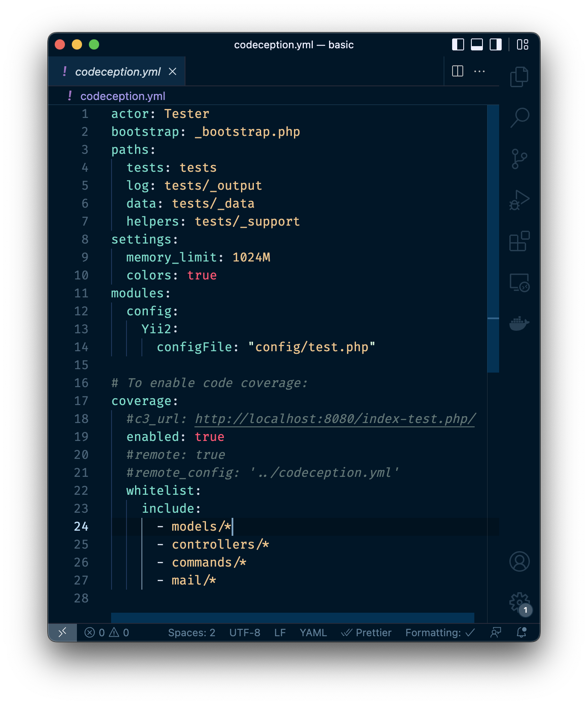Click the minimap scroll slider

[x=493, y=238]
